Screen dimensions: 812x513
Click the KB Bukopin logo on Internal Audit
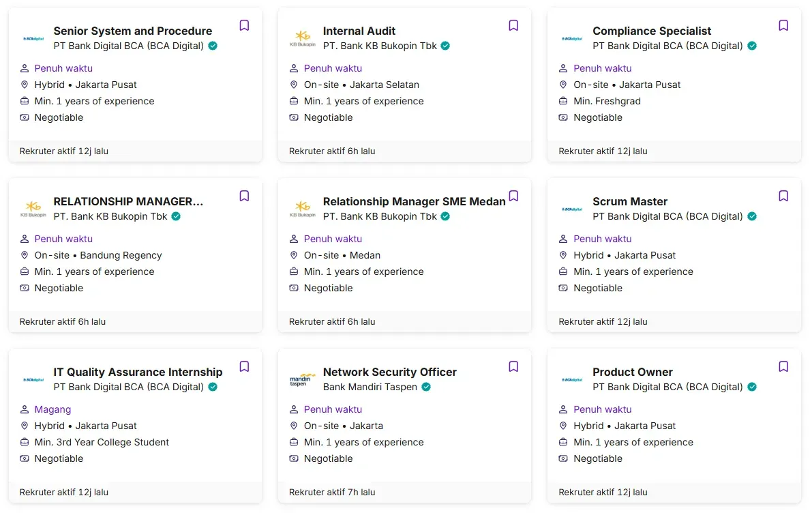(302, 38)
